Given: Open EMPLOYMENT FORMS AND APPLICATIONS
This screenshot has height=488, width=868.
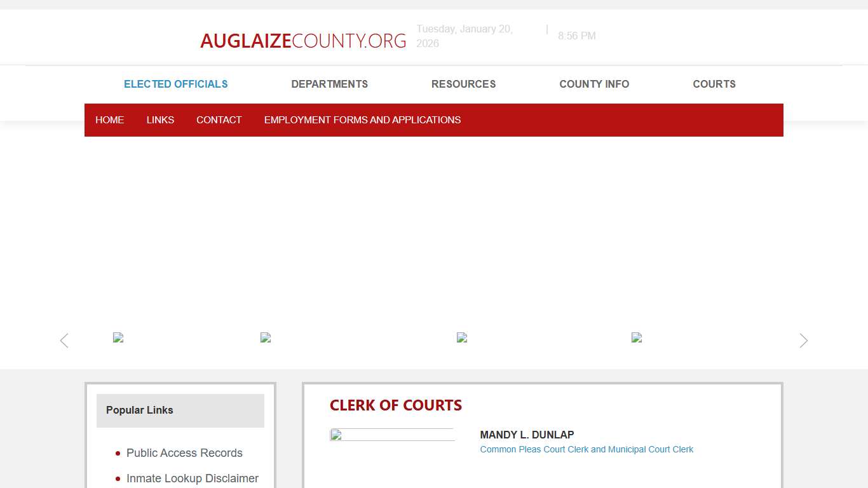Looking at the screenshot, I should (x=362, y=119).
